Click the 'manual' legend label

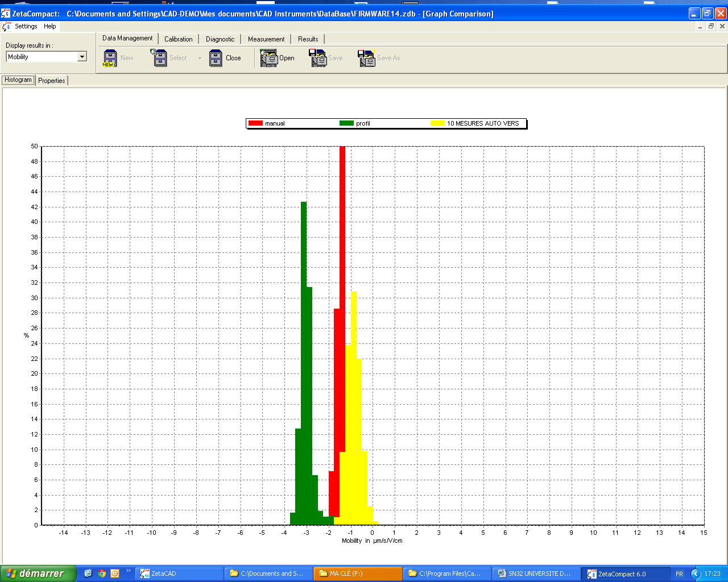click(275, 123)
